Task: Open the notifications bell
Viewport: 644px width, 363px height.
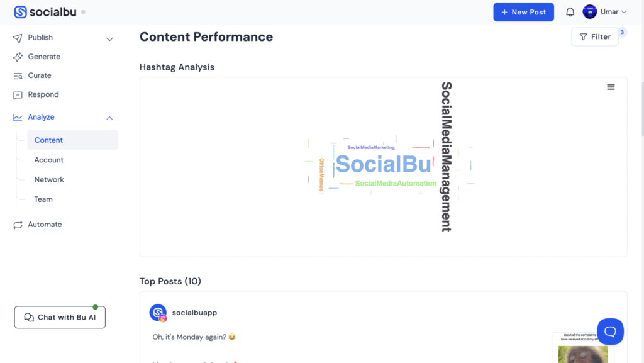Action: (570, 12)
